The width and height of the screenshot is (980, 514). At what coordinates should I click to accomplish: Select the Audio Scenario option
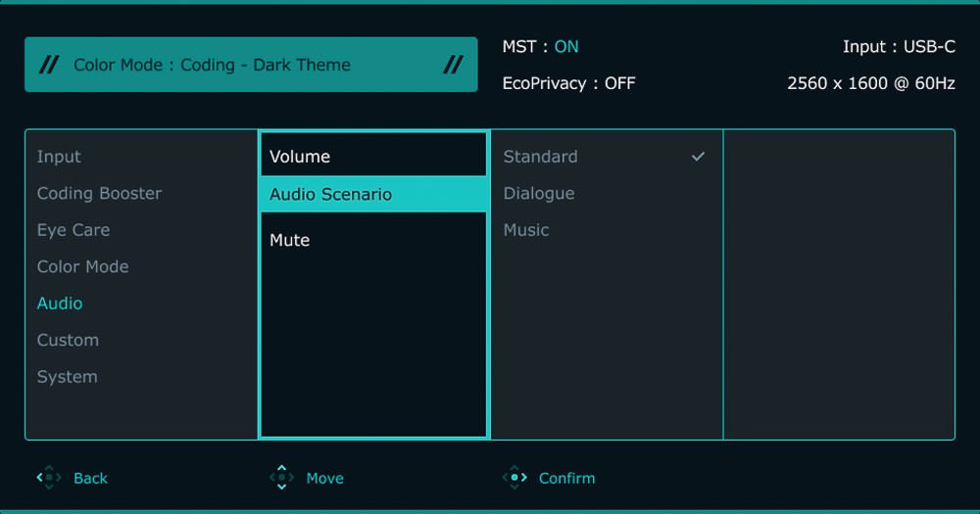tap(330, 194)
